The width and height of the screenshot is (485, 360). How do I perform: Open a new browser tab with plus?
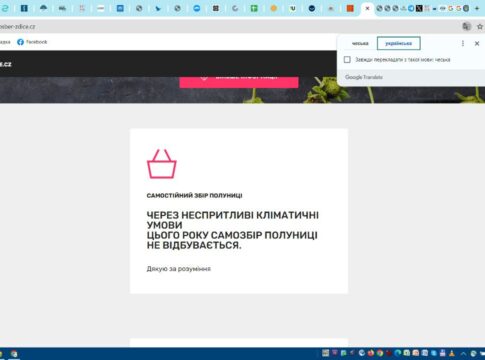click(477, 8)
